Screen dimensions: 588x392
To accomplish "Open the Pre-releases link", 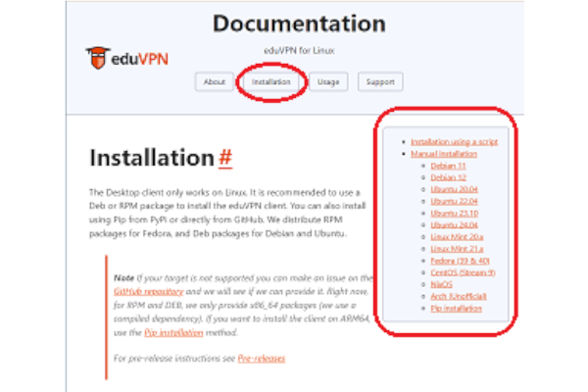I will click(x=261, y=359).
